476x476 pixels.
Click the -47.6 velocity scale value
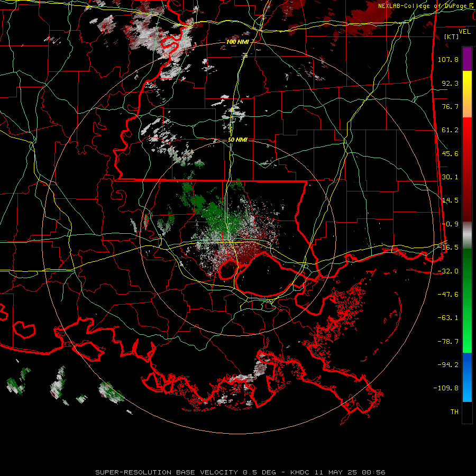click(x=448, y=295)
